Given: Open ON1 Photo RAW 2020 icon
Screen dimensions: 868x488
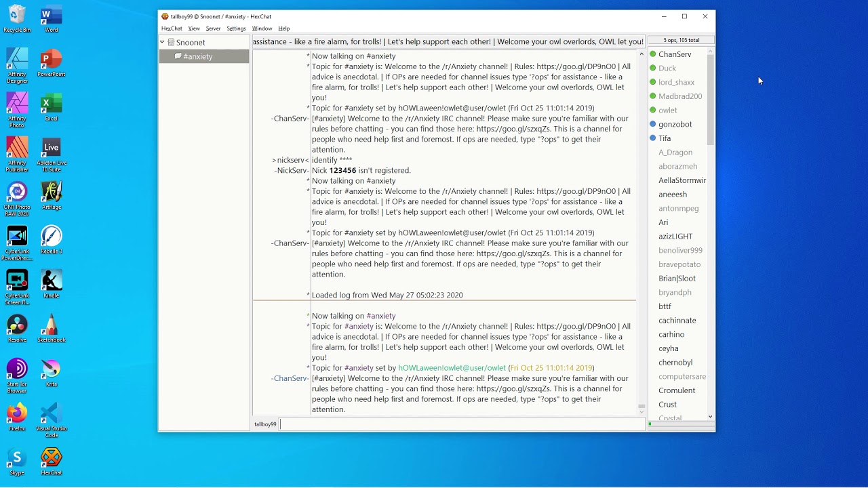Looking at the screenshot, I should 17,199.
